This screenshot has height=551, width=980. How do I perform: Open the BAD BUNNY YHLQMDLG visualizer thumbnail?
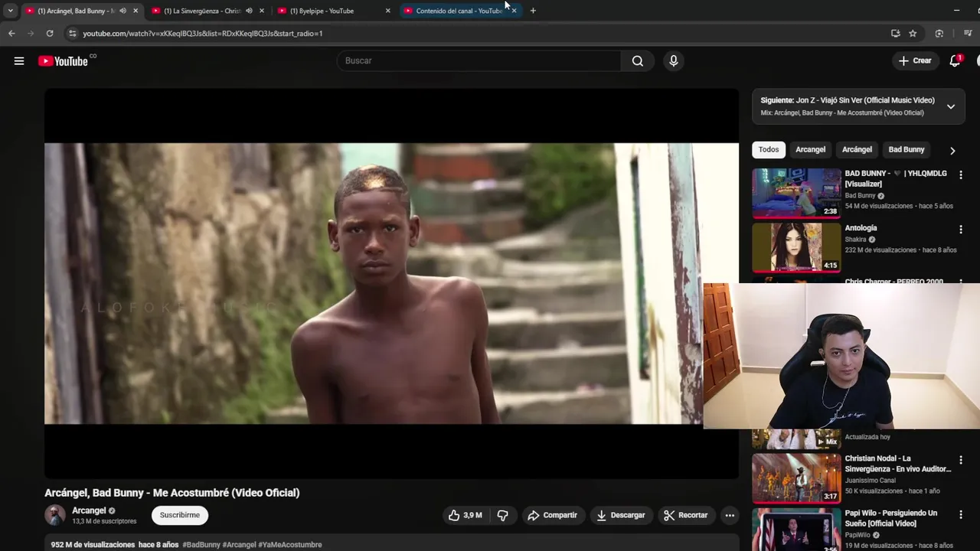click(x=796, y=194)
